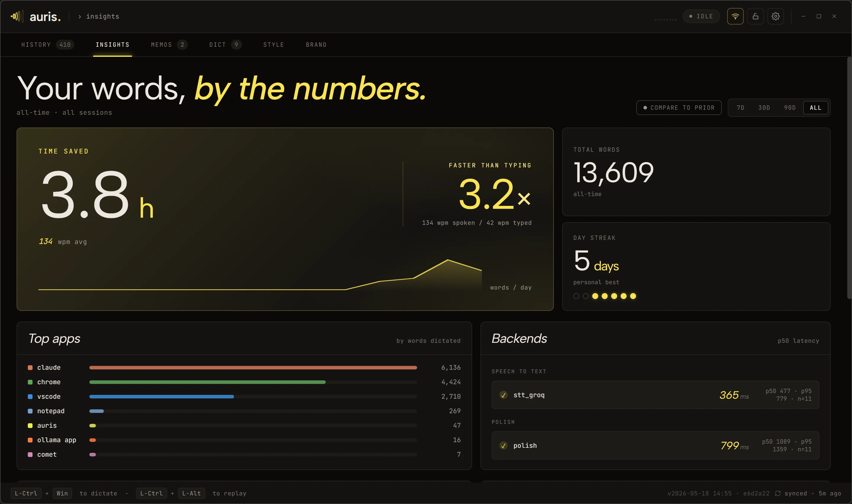Open the History tab
Image resolution: width=852 pixels, height=504 pixels.
point(47,45)
